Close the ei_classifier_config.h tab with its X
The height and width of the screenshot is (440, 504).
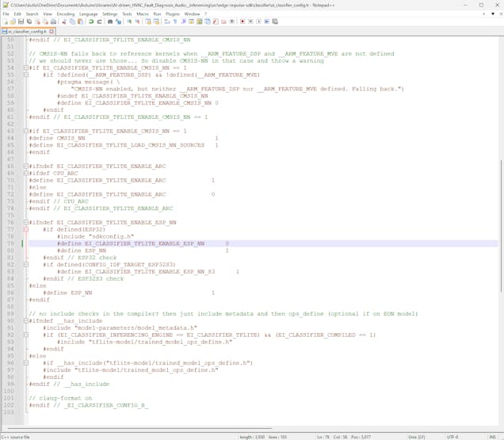(x=49, y=31)
